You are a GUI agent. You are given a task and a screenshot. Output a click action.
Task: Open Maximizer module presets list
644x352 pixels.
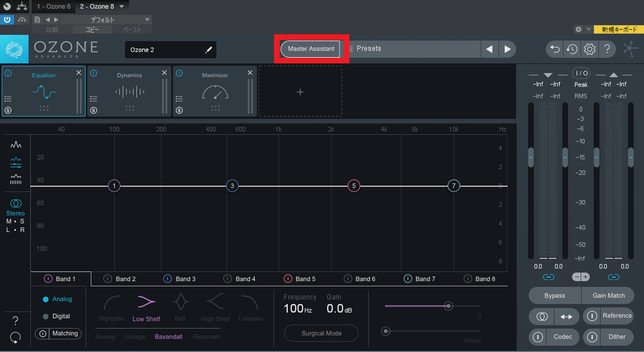point(179,99)
